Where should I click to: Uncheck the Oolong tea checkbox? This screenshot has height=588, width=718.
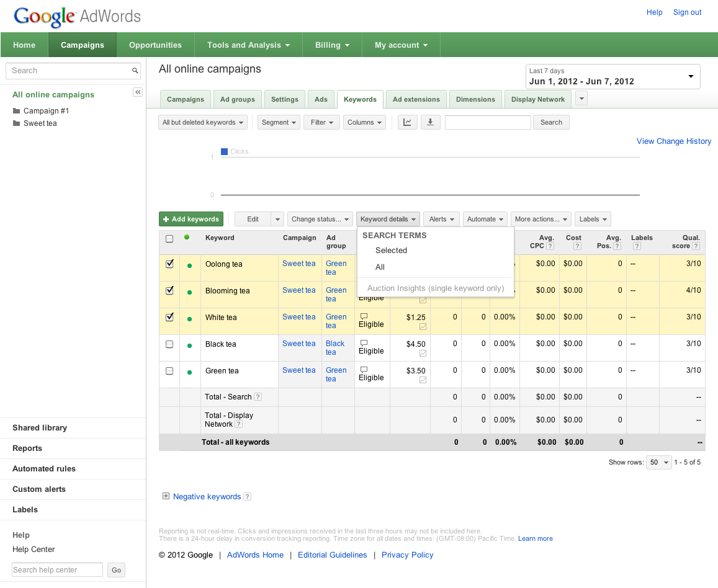click(x=169, y=264)
